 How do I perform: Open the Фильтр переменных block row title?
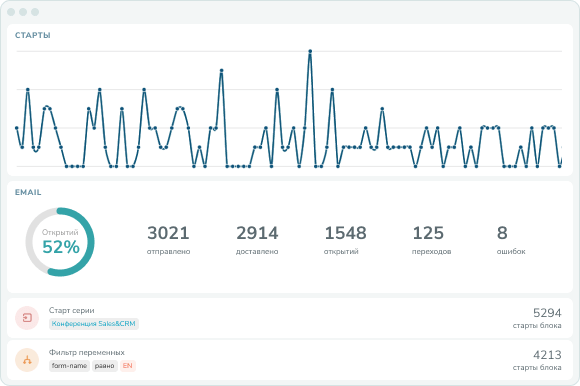click(87, 352)
